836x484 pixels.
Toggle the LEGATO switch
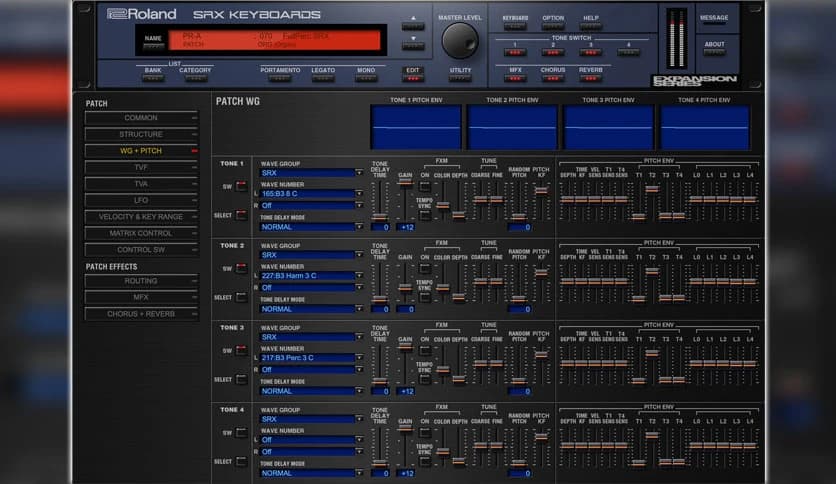click(323, 78)
